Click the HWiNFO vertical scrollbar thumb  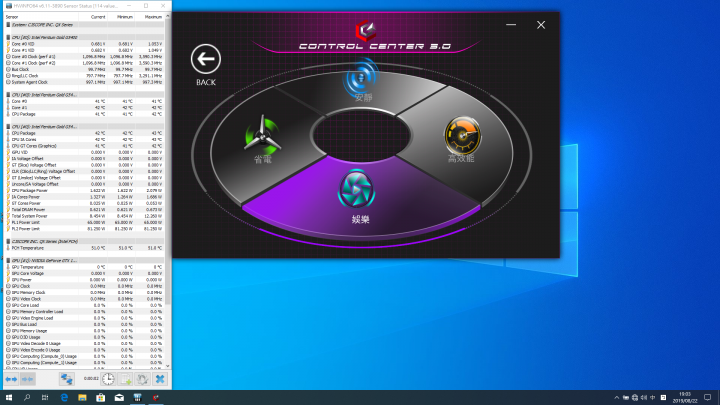click(x=168, y=162)
